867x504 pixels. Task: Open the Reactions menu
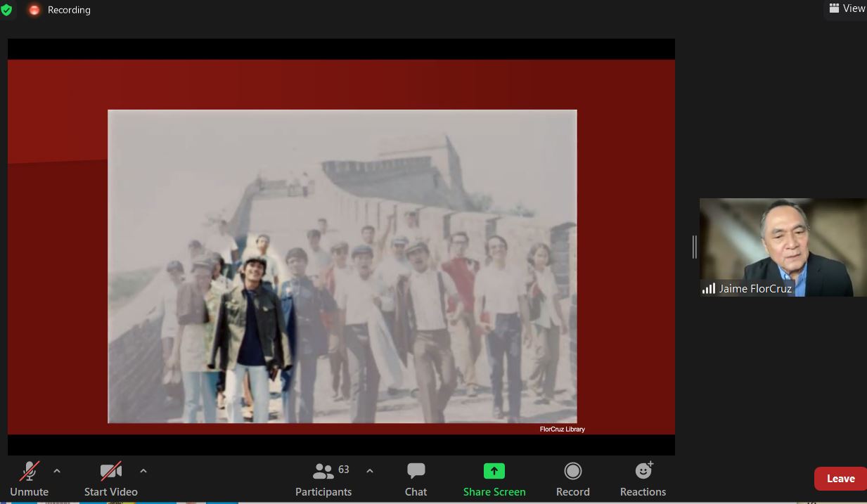pos(643,480)
